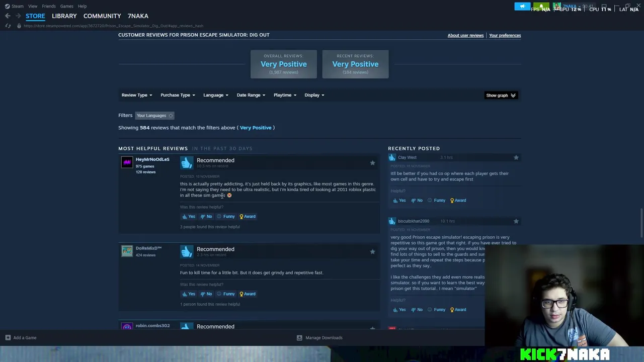Screen dimensions: 644x362
Task: Vote Yes on Clay West review
Action: coord(399,200)
